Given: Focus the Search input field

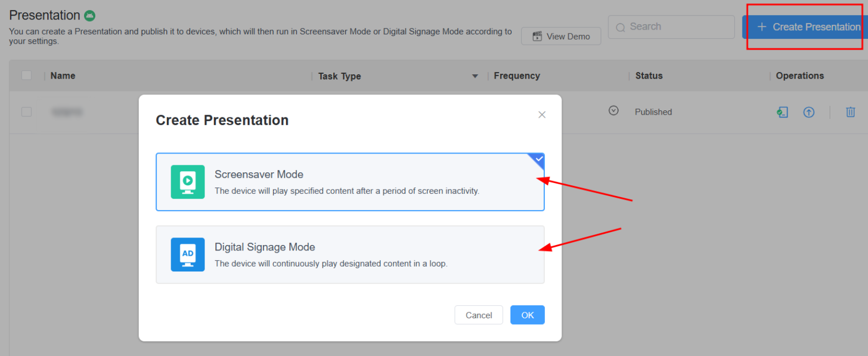Looking at the screenshot, I should coord(671,27).
